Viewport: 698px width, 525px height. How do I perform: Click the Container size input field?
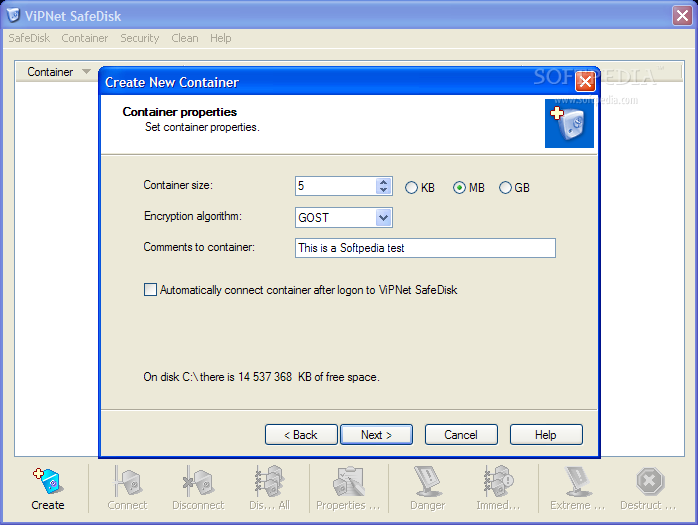pyautogui.click(x=335, y=186)
